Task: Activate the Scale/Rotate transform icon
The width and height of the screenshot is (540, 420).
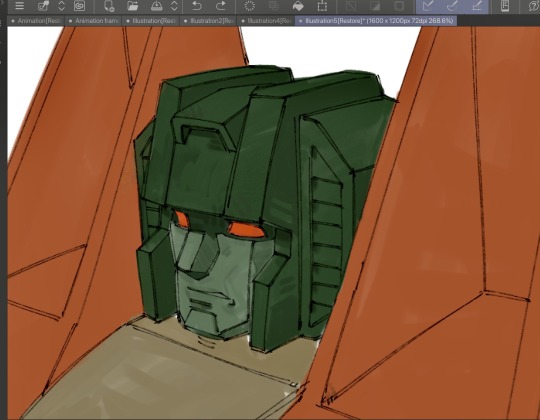Action: click(x=322, y=6)
